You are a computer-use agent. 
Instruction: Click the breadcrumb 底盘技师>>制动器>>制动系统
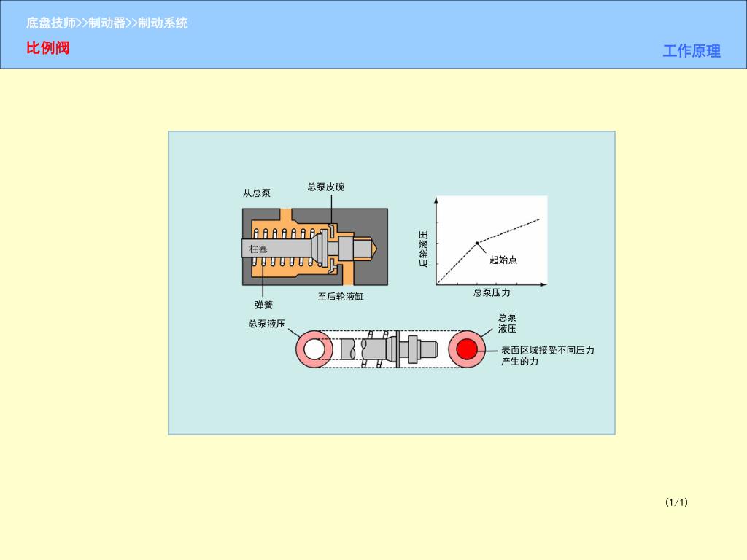click(x=107, y=23)
